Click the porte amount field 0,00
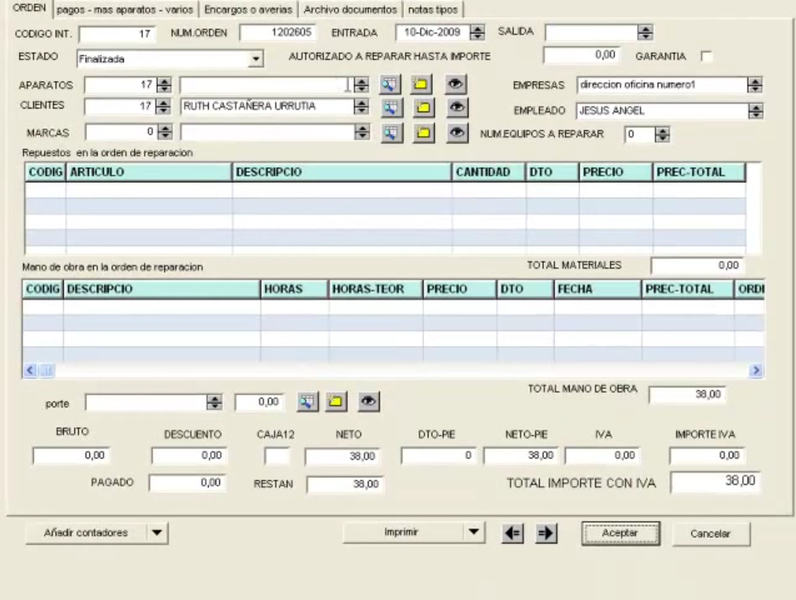This screenshot has width=796, height=600. click(x=259, y=403)
